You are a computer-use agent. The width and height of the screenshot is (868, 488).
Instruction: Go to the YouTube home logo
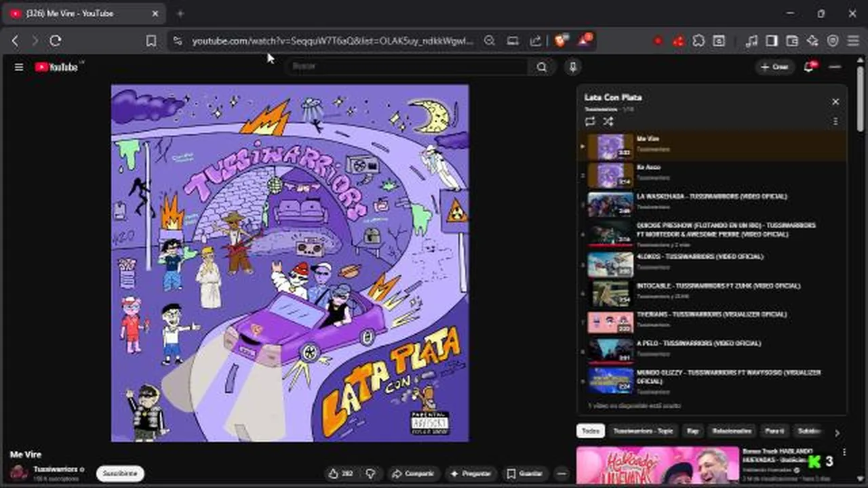[x=57, y=67]
